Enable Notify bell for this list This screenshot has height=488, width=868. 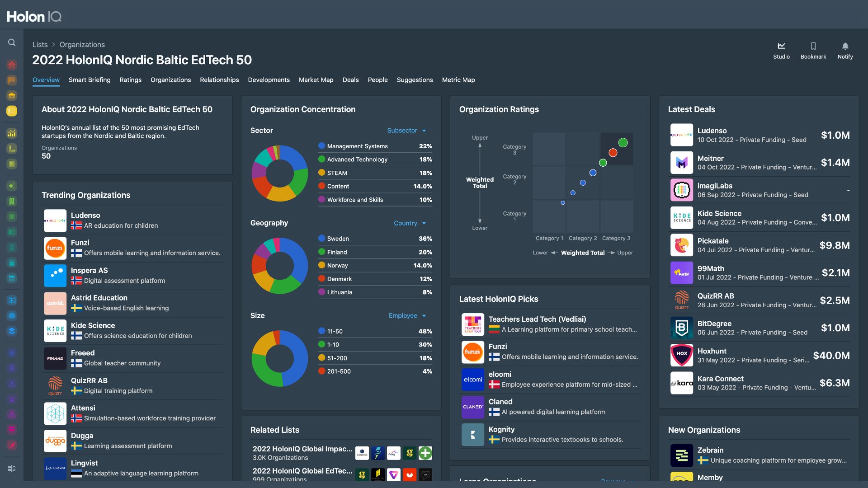pos(845,51)
